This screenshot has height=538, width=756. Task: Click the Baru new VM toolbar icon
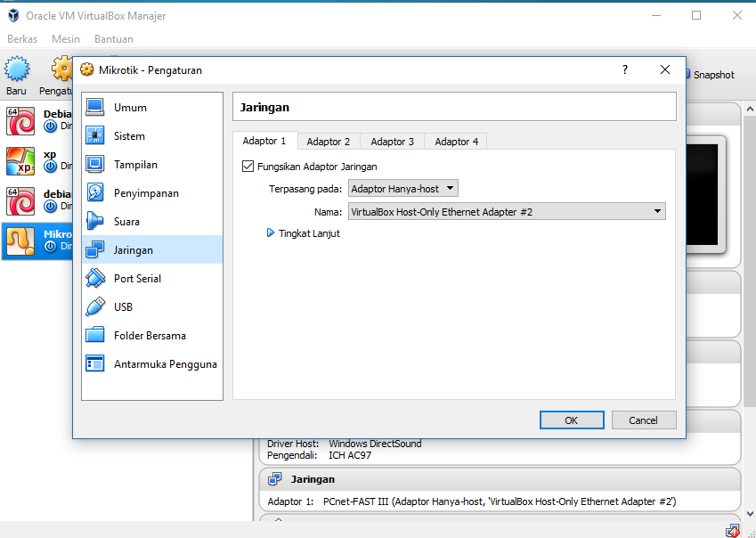(17, 69)
